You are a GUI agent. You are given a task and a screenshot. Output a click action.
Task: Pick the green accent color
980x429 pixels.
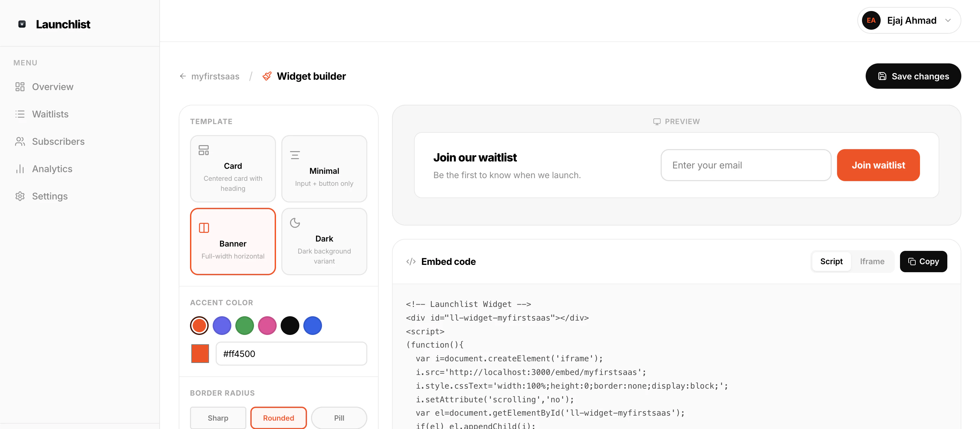tap(245, 326)
